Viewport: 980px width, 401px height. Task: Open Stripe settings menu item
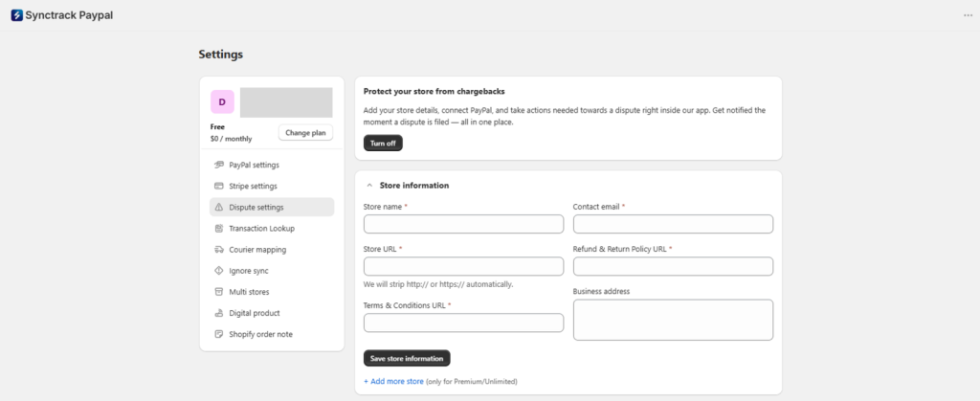272,186
